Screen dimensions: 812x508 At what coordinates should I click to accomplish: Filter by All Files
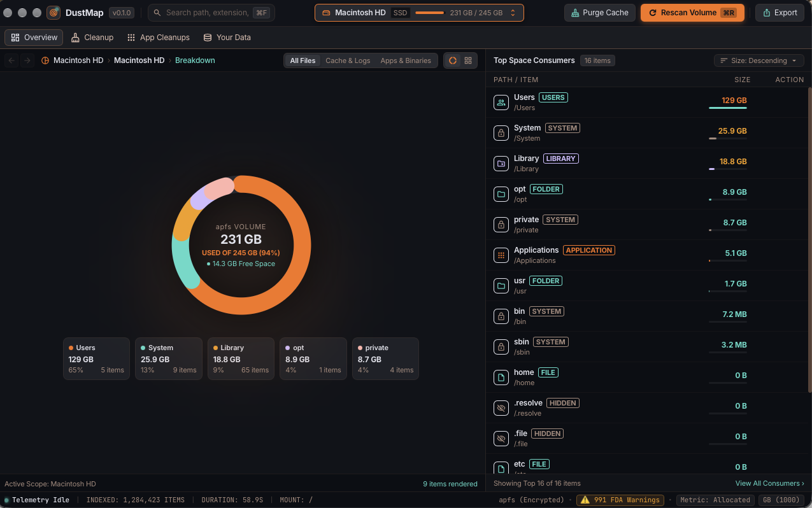(x=303, y=60)
